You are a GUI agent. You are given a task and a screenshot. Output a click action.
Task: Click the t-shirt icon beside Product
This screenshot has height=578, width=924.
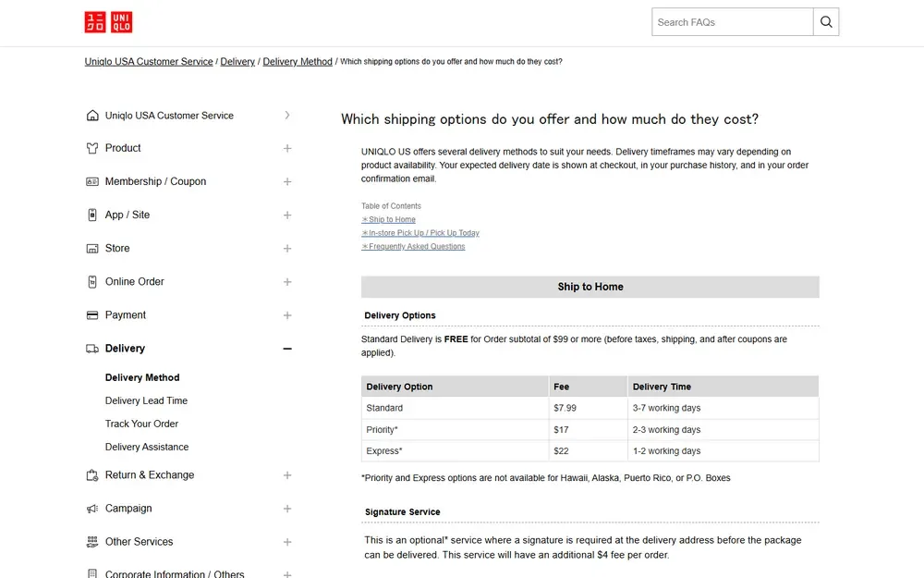point(92,148)
